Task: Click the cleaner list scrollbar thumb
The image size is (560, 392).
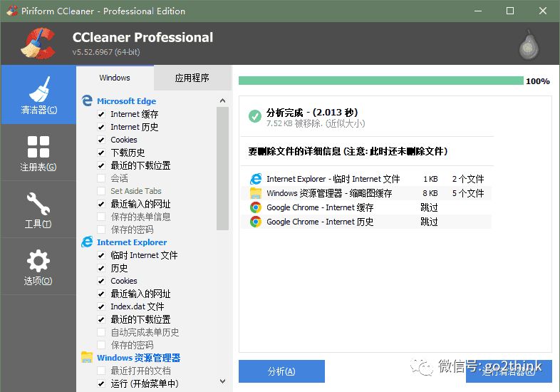Action: [222, 168]
